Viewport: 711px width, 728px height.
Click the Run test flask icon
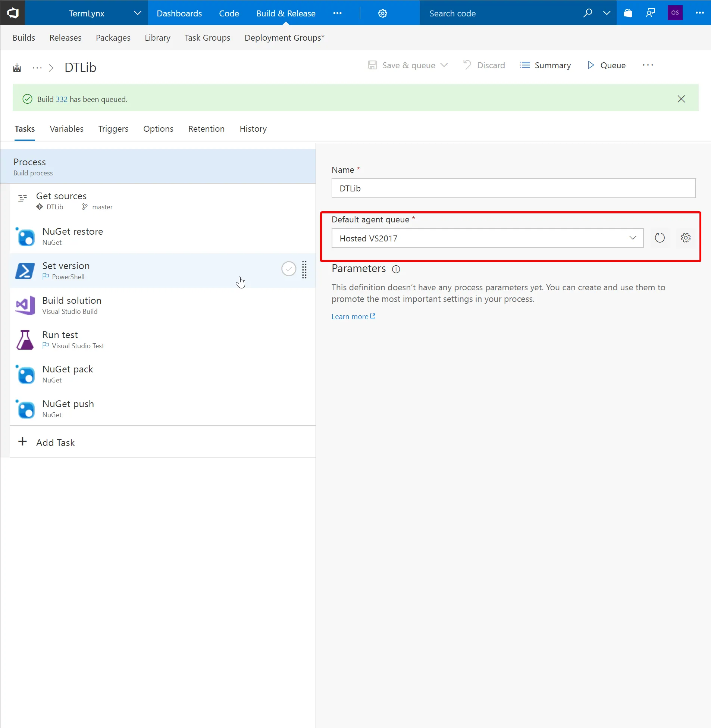[25, 340]
